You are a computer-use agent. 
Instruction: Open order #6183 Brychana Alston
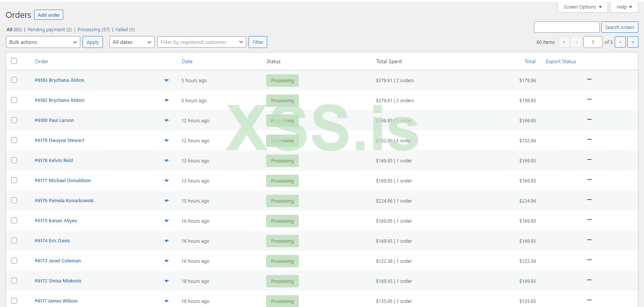pos(59,80)
